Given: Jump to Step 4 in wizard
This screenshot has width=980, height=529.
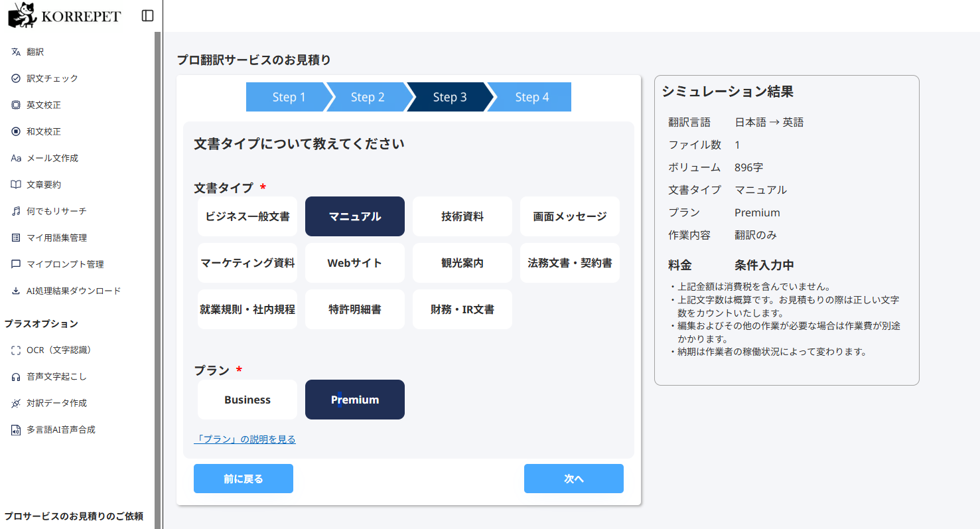Looking at the screenshot, I should [532, 97].
